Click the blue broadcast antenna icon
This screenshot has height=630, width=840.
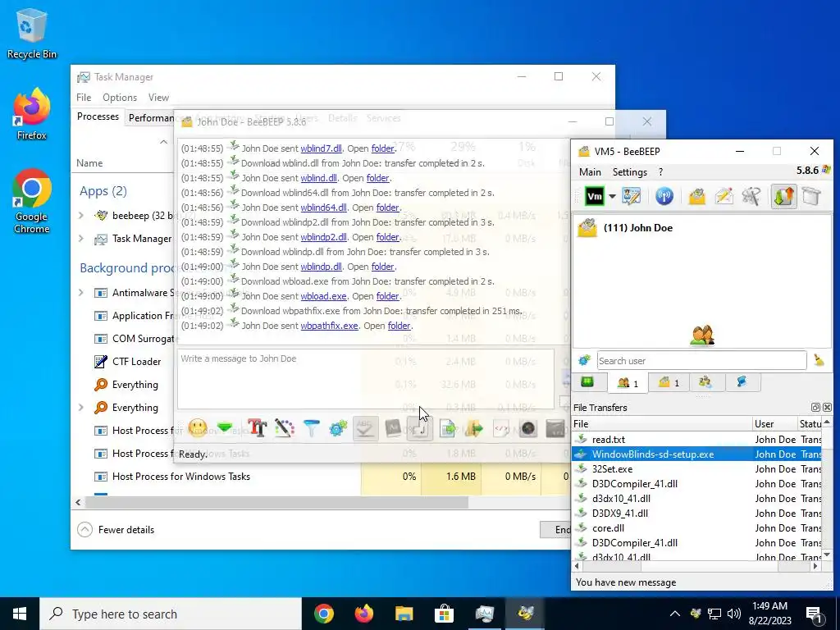pyautogui.click(x=664, y=196)
